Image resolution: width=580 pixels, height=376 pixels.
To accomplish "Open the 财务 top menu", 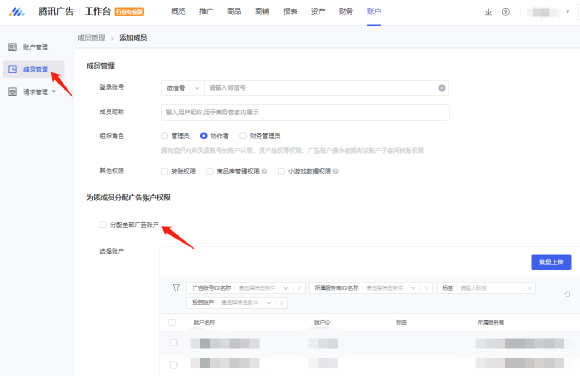I will pos(346,12).
